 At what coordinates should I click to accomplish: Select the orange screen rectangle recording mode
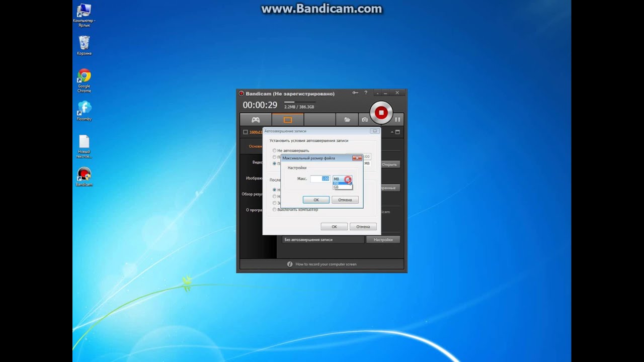point(288,120)
